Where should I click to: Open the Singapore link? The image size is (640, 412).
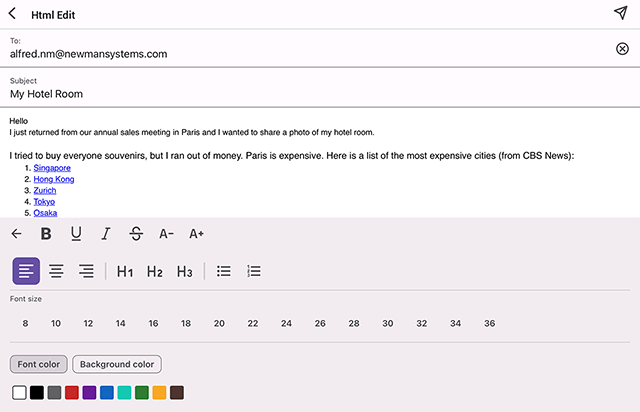[52, 168]
